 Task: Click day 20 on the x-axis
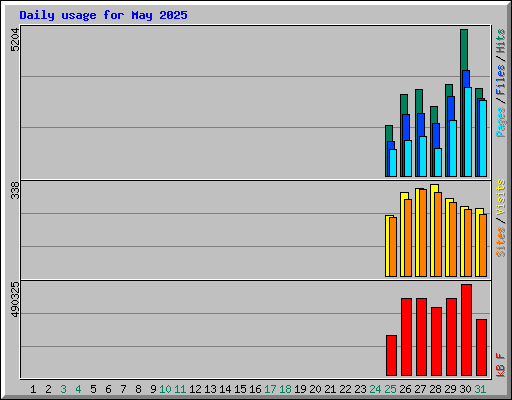315,389
